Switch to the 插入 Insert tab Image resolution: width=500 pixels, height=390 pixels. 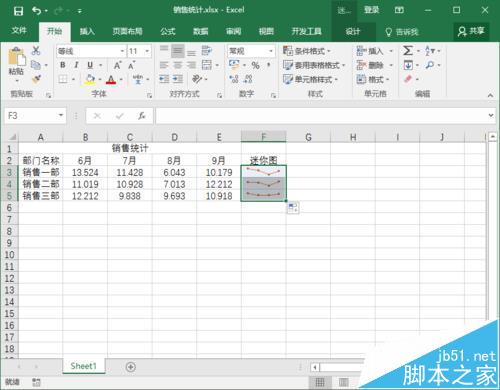click(x=87, y=32)
